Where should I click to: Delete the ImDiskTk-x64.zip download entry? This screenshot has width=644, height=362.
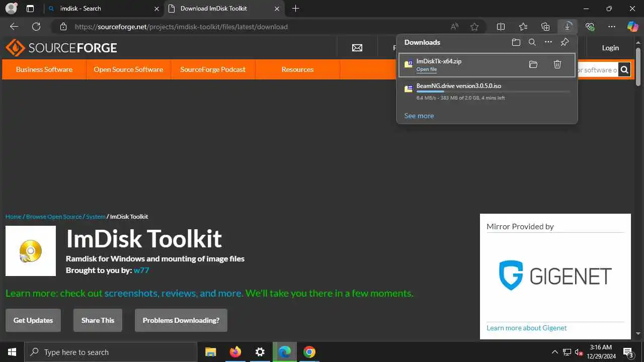557,64
